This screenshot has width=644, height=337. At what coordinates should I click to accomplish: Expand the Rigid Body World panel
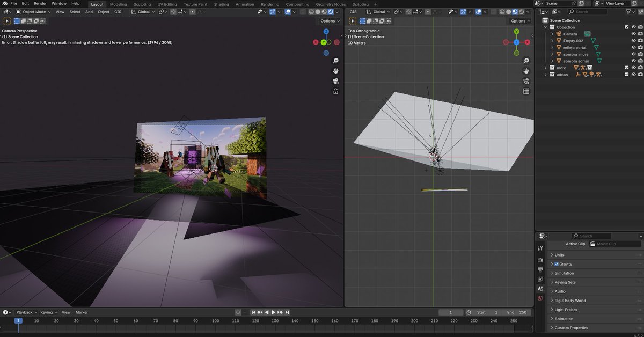pos(595,301)
